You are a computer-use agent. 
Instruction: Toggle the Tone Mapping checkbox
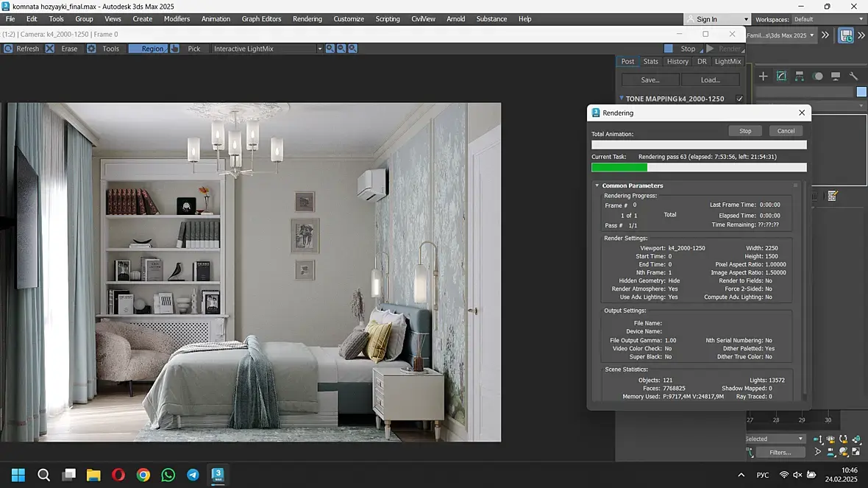739,99
